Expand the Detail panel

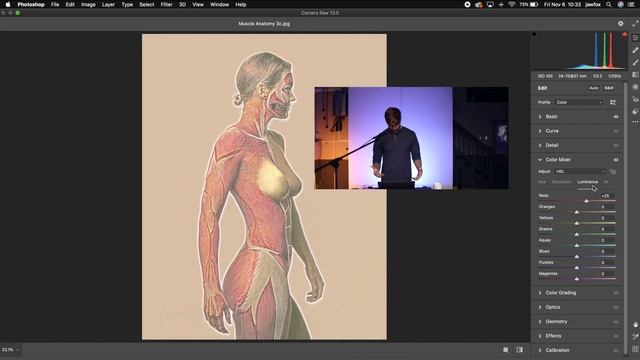pyautogui.click(x=540, y=145)
